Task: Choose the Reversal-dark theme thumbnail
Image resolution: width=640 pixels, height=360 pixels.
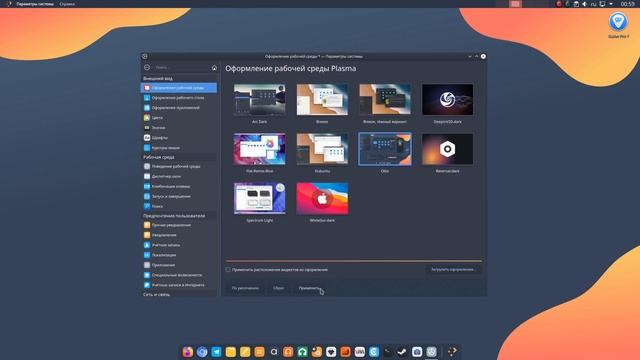Action: 447,149
